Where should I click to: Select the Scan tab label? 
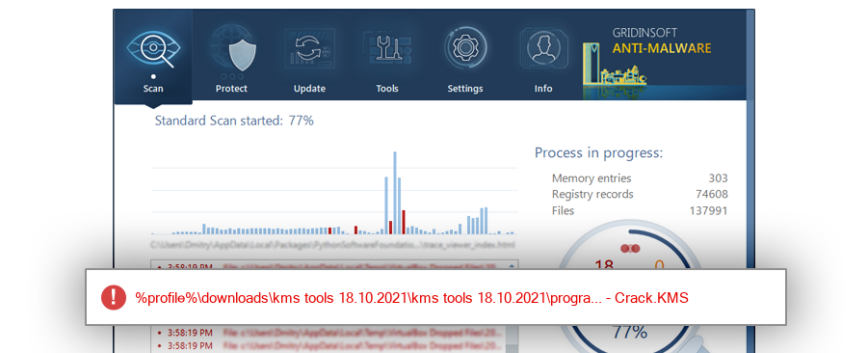click(x=153, y=89)
